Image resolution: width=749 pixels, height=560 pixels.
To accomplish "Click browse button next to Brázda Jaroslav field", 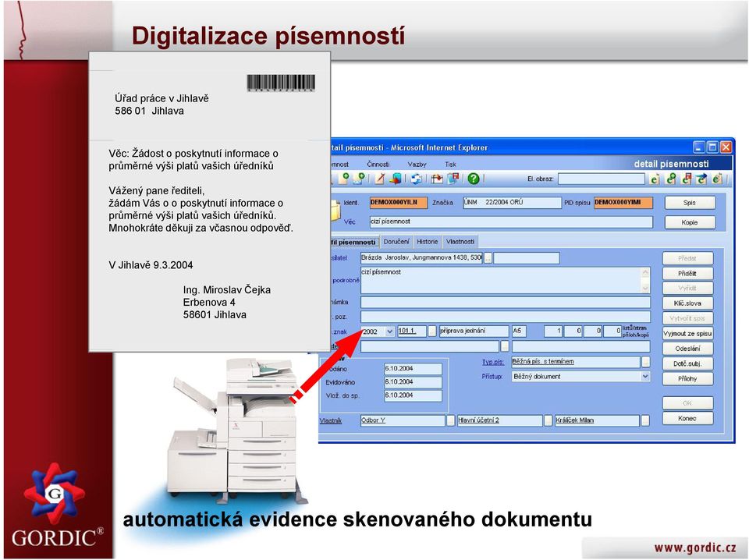I will click(x=488, y=258).
